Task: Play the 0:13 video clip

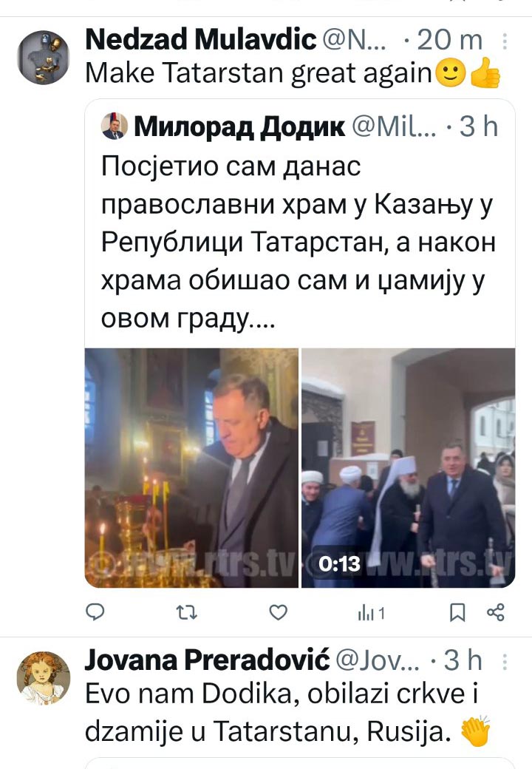Action: click(408, 468)
